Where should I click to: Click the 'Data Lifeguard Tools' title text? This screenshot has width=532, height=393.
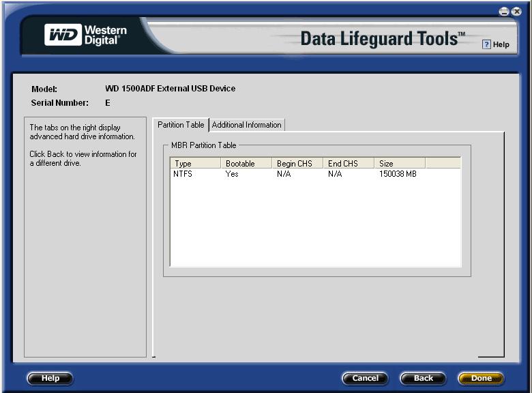383,38
